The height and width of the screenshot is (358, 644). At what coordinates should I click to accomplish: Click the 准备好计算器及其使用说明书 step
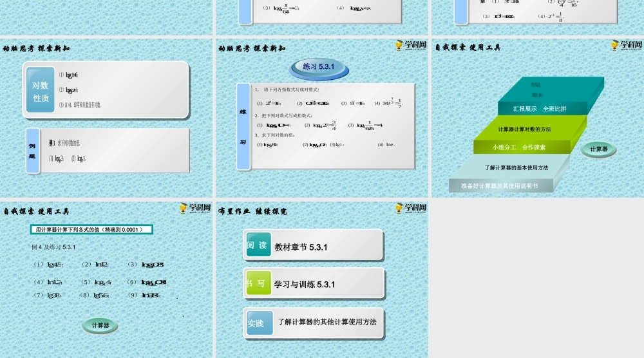[x=500, y=186]
